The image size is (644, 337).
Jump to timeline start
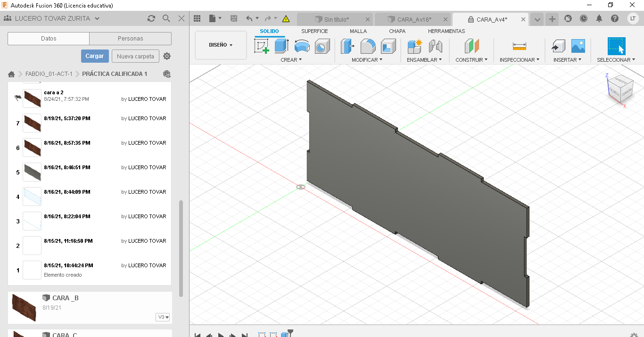198,335
